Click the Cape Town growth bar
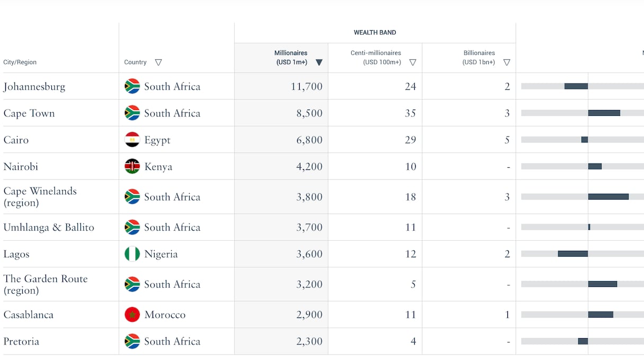This screenshot has height=362, width=644. (x=604, y=113)
